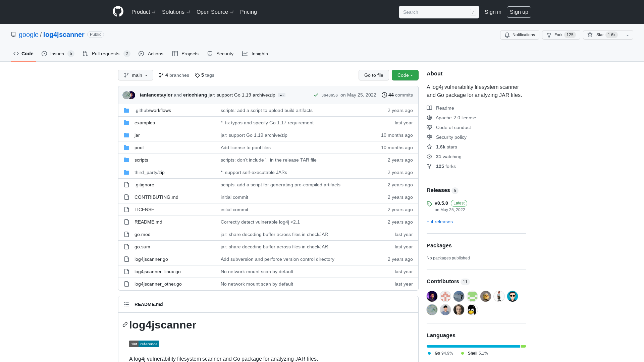Click the repository icon before google
Screen dimensions: 644x362
pyautogui.click(x=13, y=35)
